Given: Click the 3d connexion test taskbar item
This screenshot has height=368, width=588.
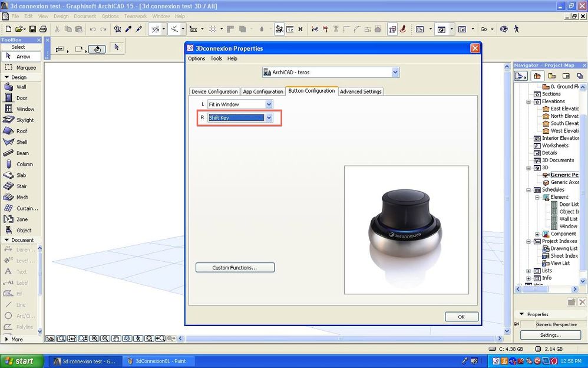Looking at the screenshot, I should pyautogui.click(x=85, y=361).
